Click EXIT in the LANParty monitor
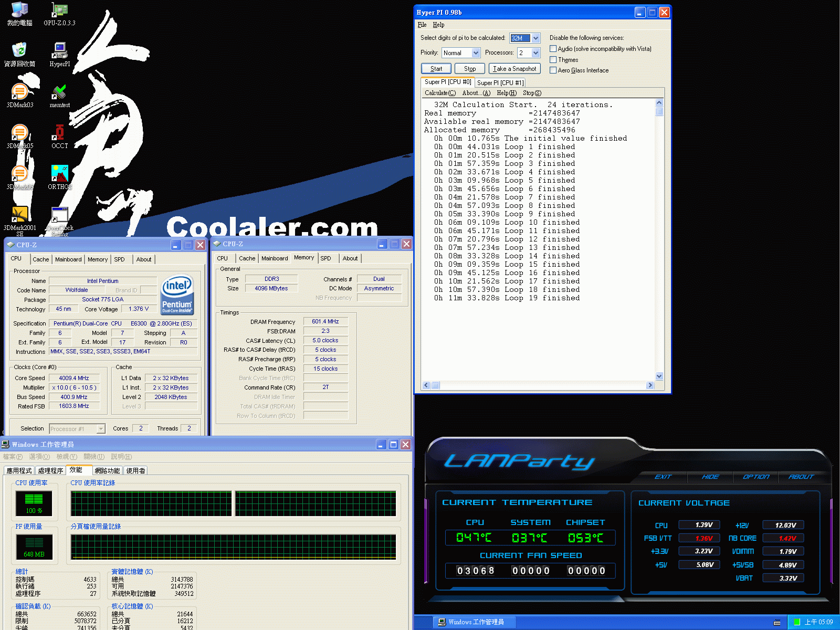 point(663,477)
